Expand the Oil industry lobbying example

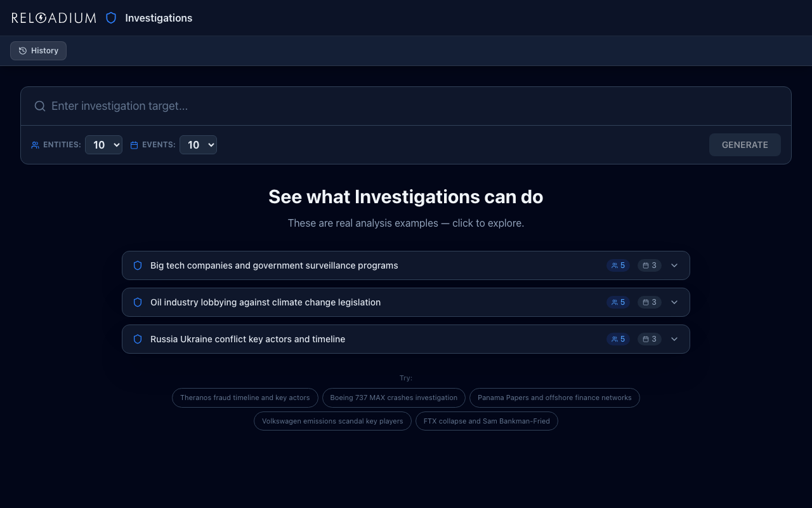(674, 302)
